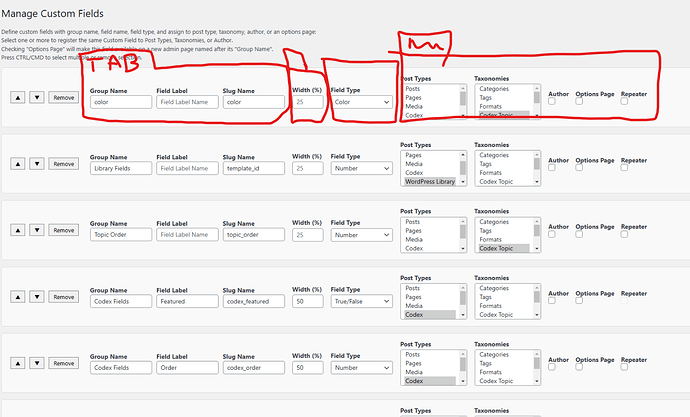Move the codex_featured row up
This screenshot has height=417, width=690.
click(18, 297)
